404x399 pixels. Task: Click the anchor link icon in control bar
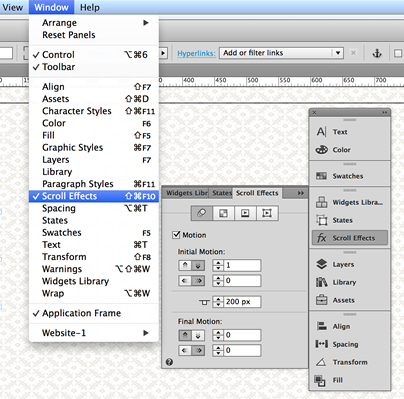(377, 53)
